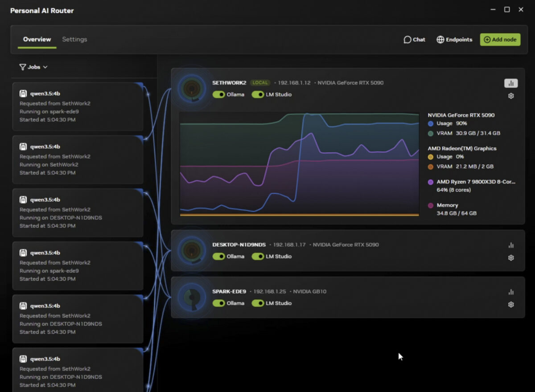Click model icon of second qwen3.5:4b job

(23, 147)
